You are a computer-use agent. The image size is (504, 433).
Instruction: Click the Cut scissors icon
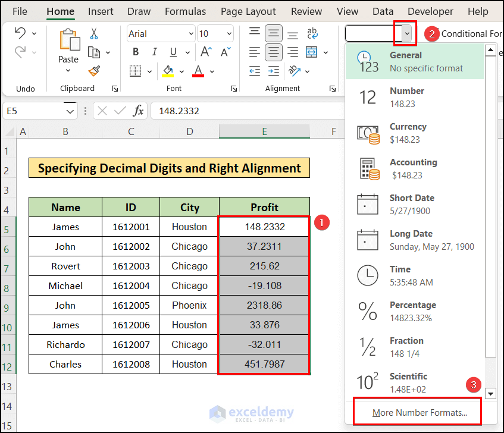[94, 34]
